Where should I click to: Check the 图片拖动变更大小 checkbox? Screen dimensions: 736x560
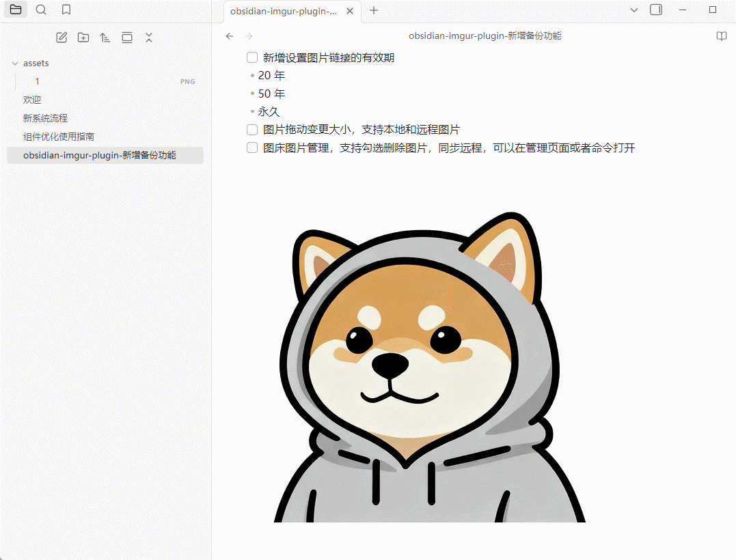[x=251, y=129]
